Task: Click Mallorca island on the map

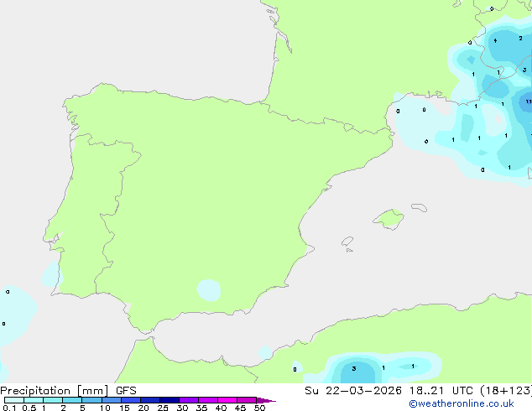Action: [389, 219]
